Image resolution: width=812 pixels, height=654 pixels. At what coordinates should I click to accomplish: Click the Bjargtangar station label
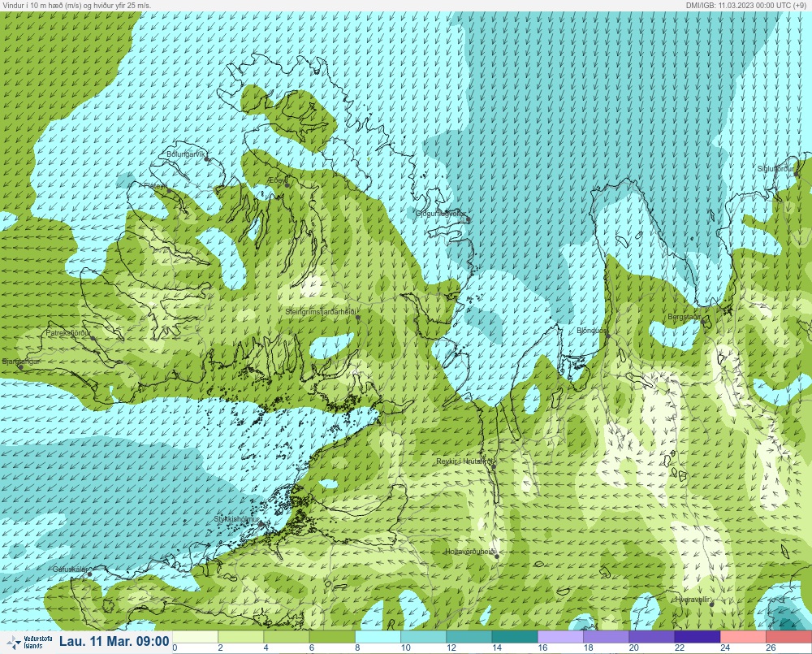point(21,362)
